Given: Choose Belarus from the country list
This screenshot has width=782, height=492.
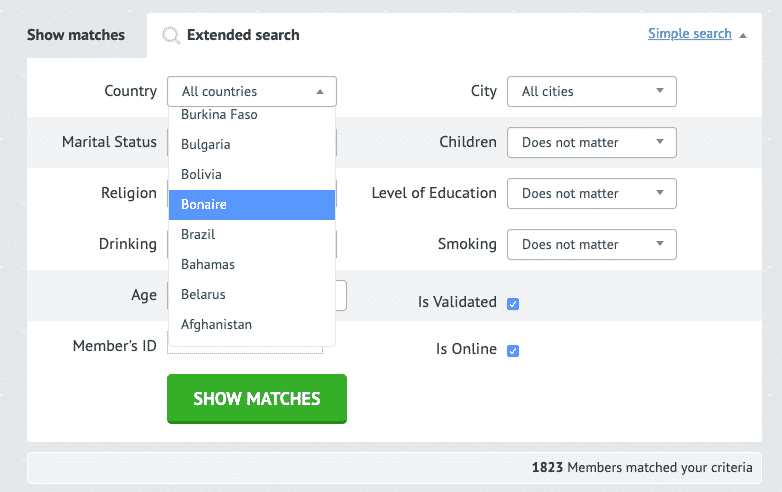Looking at the screenshot, I should tap(252, 295).
